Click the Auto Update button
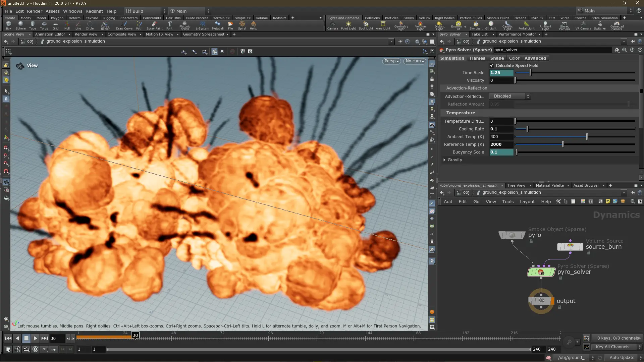Viewport: 644px width, 362px height. pos(622,358)
